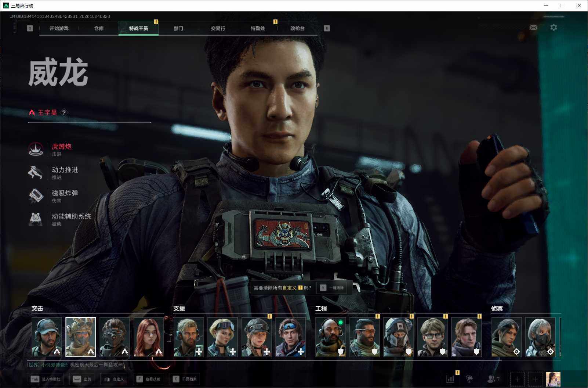588x388 pixels.
Task: Click the 进入特勤处 button
Action: click(46, 379)
